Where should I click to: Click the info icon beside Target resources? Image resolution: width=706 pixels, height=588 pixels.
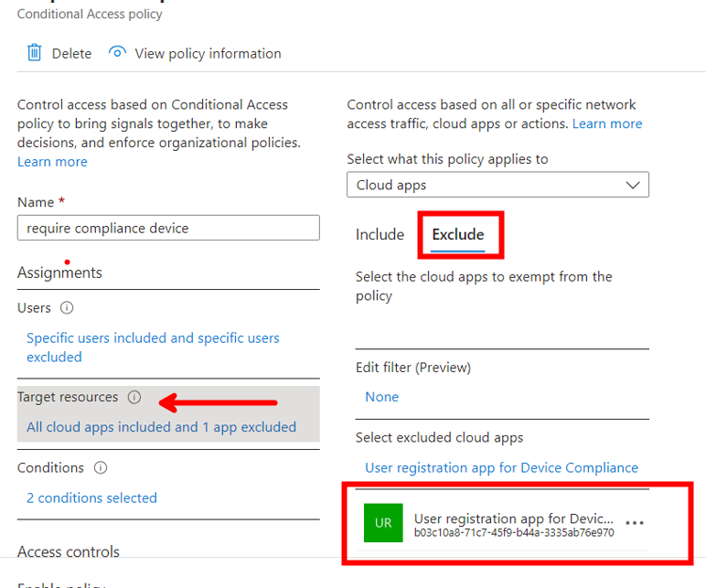click(134, 397)
